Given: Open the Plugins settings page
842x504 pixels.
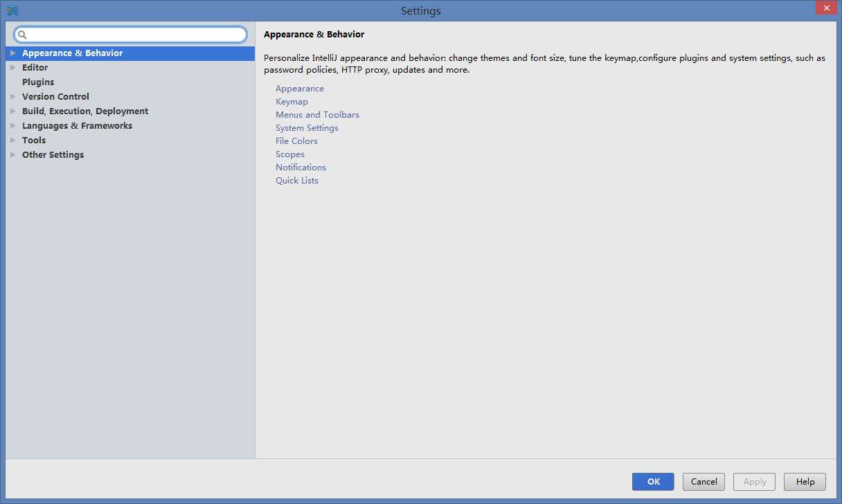Looking at the screenshot, I should (130, 82).
